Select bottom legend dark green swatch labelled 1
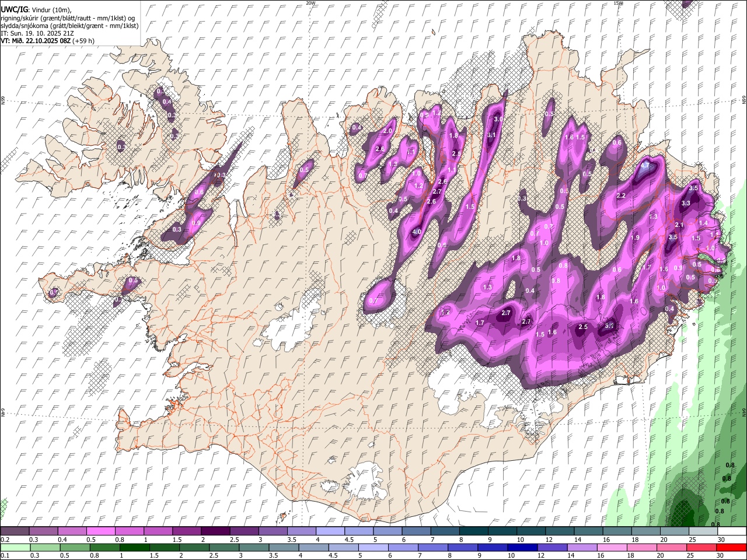 tap(134, 547)
